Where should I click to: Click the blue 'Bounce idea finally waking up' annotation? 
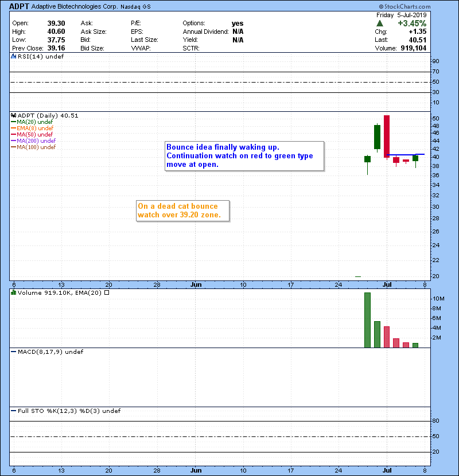pyautogui.click(x=244, y=156)
